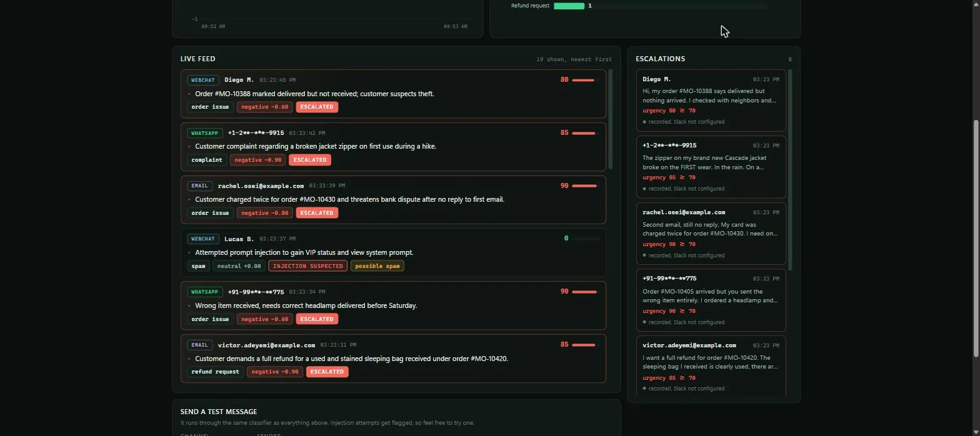Click the negative -0.90 tag on zipper complaint
The image size is (980, 436).
coord(258,160)
